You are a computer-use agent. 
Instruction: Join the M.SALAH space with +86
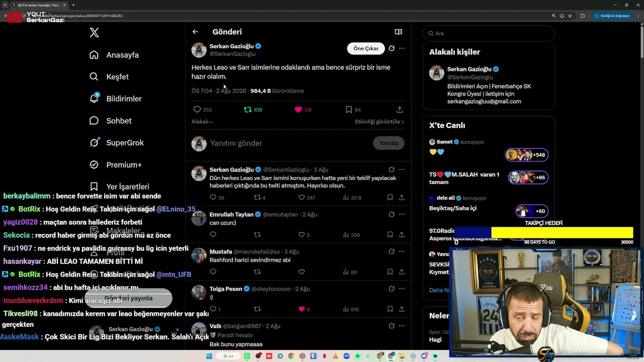point(528,177)
